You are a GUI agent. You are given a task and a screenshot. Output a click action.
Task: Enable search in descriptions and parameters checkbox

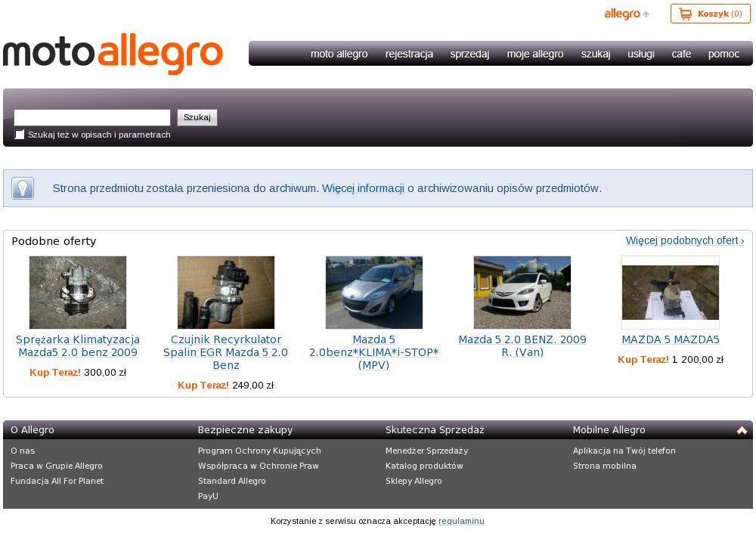point(20,135)
